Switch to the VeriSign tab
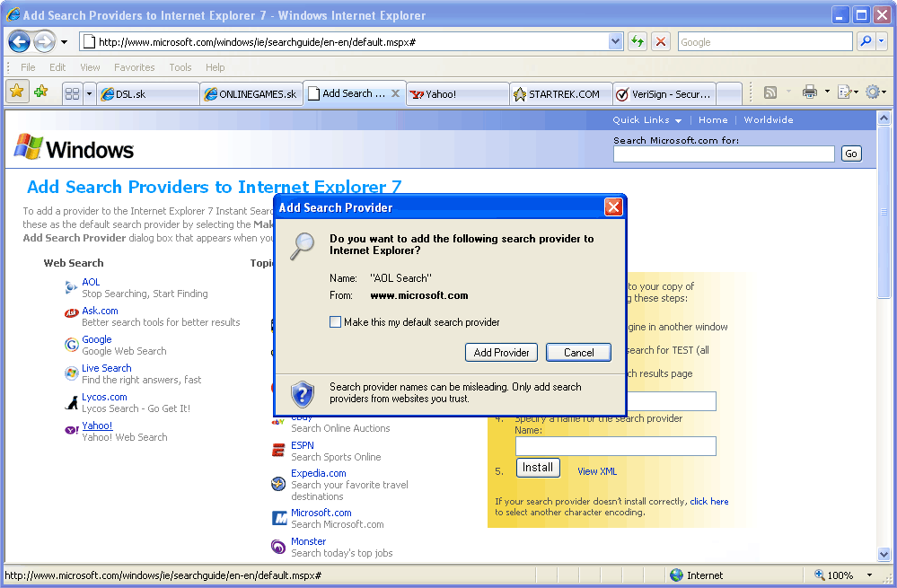 (664, 93)
